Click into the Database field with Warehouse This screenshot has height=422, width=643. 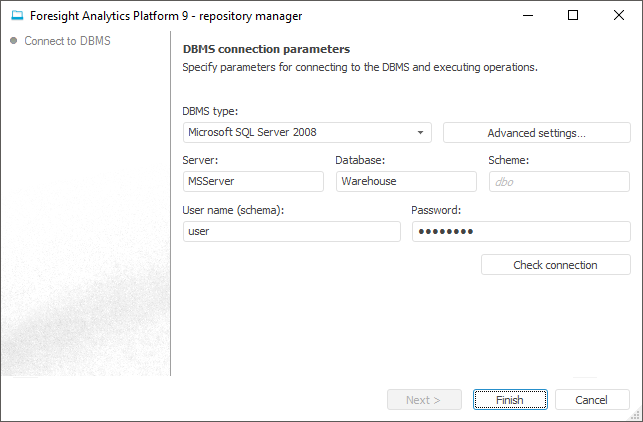point(405,181)
